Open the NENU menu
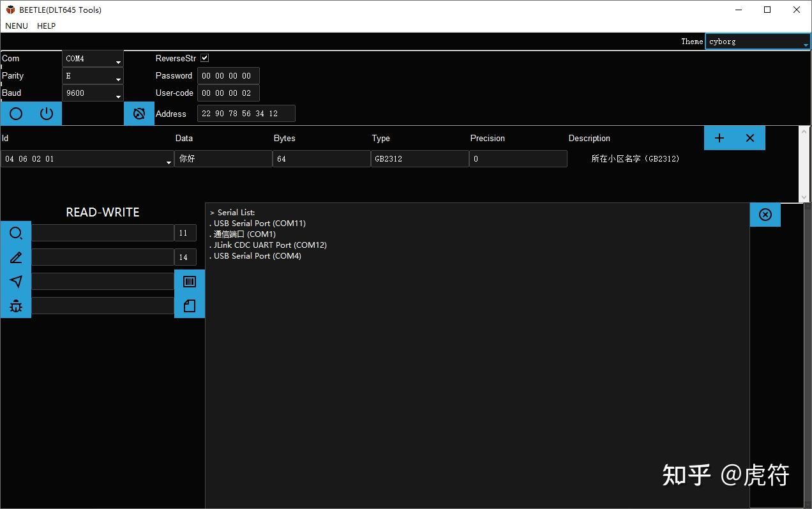Viewport: 812px width, 509px height. tap(17, 26)
